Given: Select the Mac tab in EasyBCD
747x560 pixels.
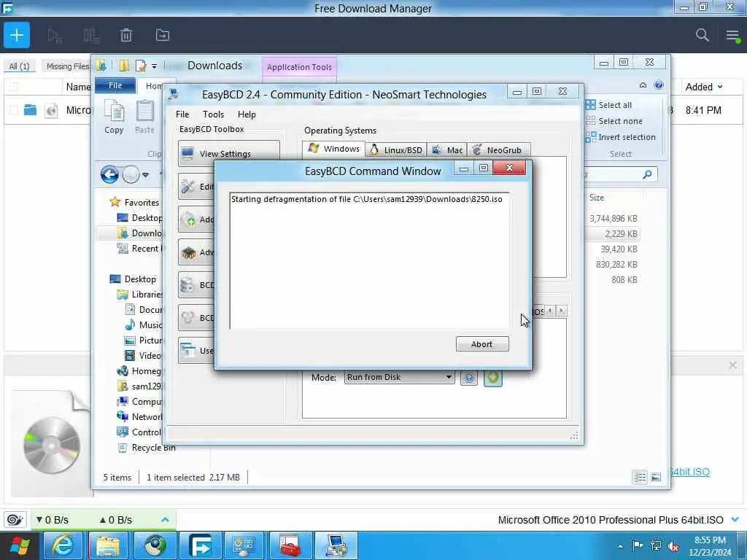Looking at the screenshot, I should (447, 150).
